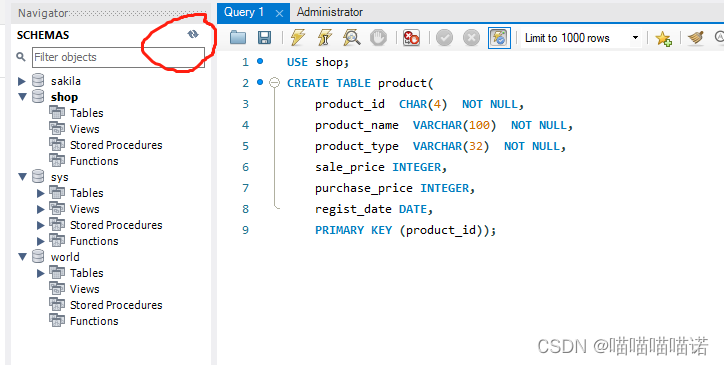Expand the sakila schema
The width and height of the screenshot is (724, 365).
point(22,81)
